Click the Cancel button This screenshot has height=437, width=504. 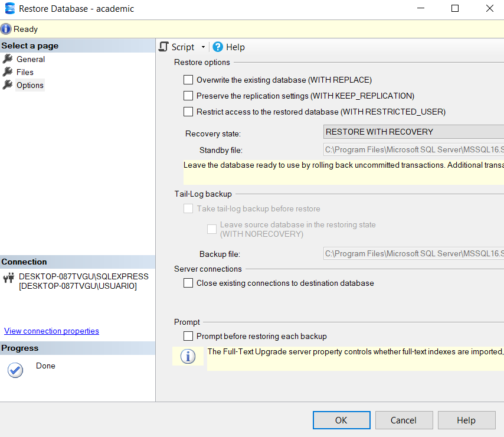click(404, 420)
